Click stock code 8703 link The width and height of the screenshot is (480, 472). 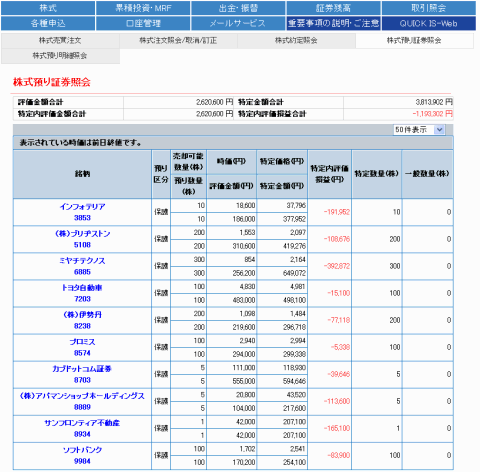[82, 380]
